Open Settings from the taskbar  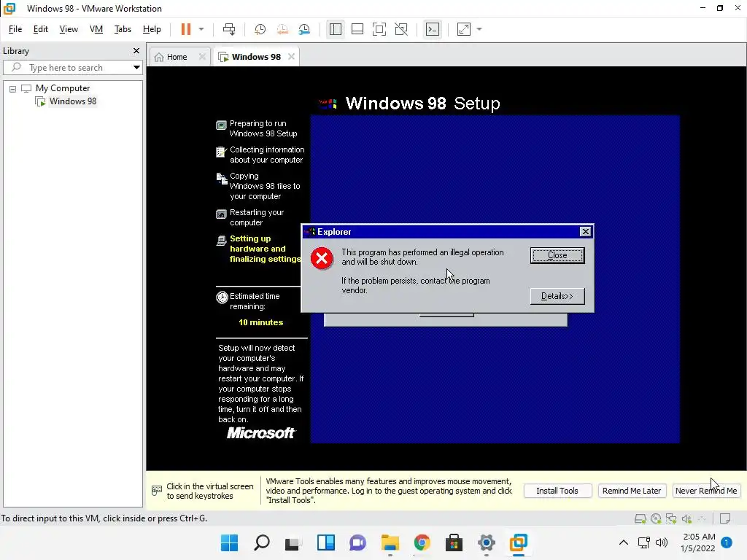487,542
